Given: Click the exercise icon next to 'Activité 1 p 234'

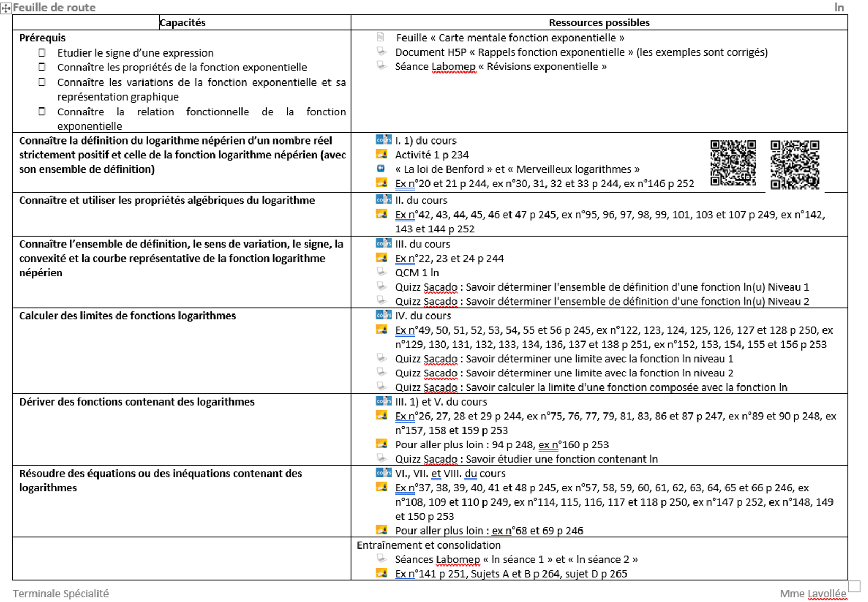Looking at the screenshot, I should pos(381,154).
